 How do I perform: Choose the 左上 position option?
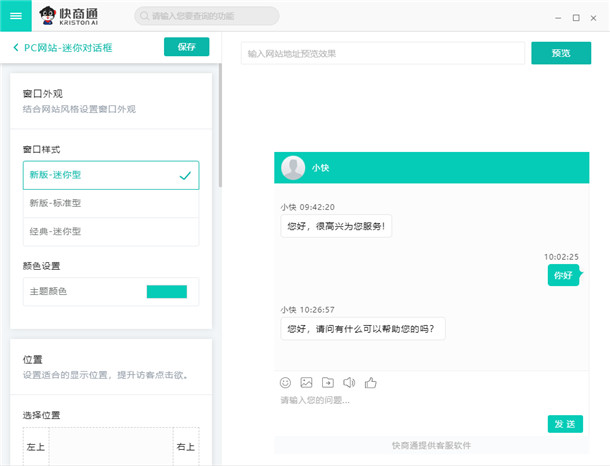pos(36,445)
